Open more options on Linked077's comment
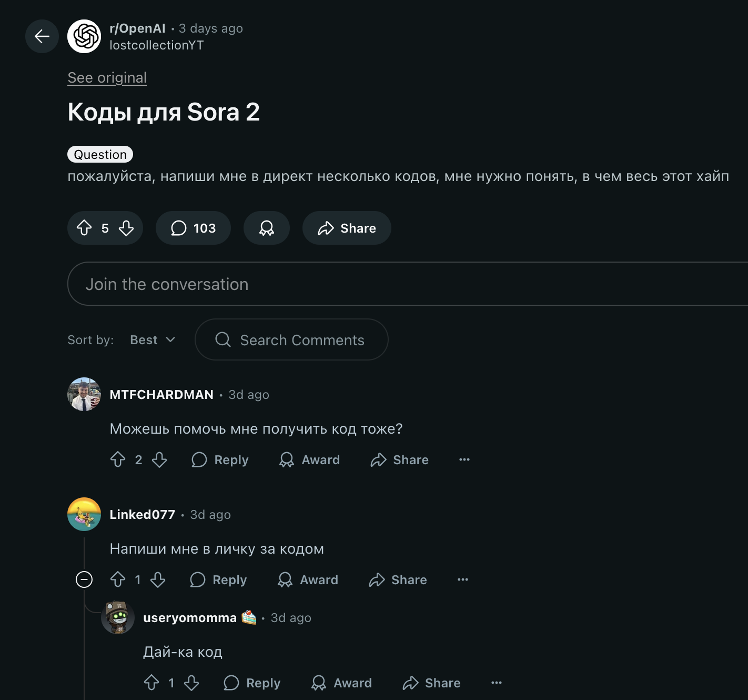 [x=463, y=579]
